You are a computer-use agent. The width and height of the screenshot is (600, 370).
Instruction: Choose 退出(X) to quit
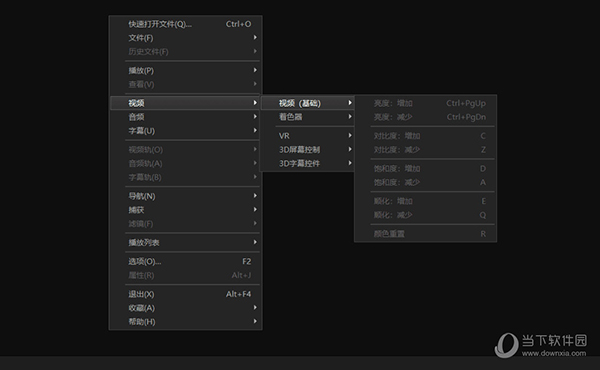[186, 294]
